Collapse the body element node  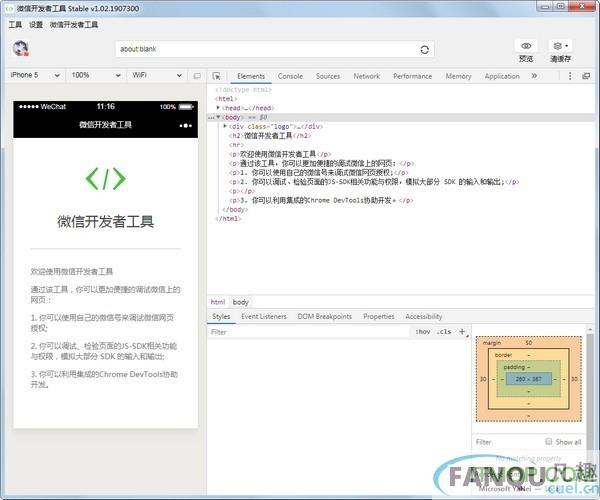(x=218, y=117)
